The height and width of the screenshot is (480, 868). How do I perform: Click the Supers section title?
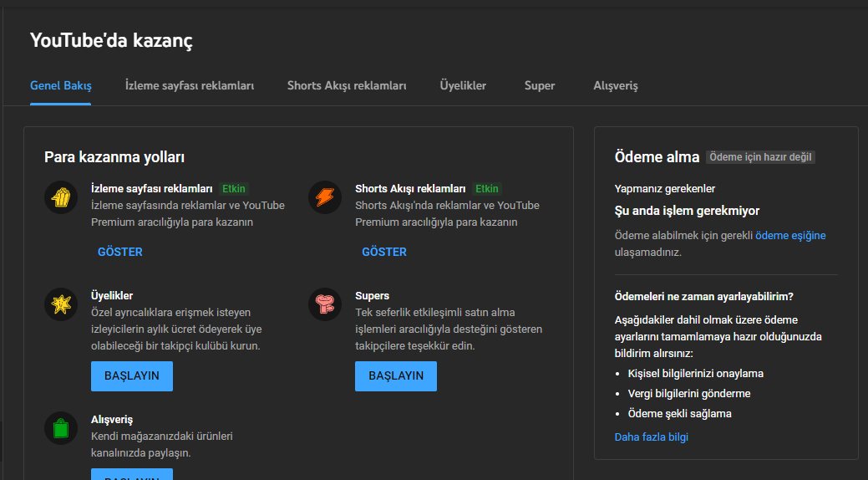tap(372, 295)
